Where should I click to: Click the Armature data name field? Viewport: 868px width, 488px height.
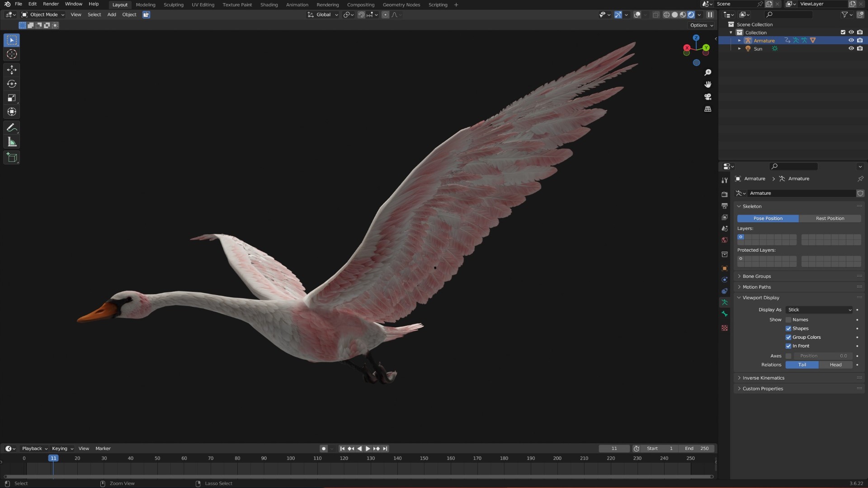(802, 193)
